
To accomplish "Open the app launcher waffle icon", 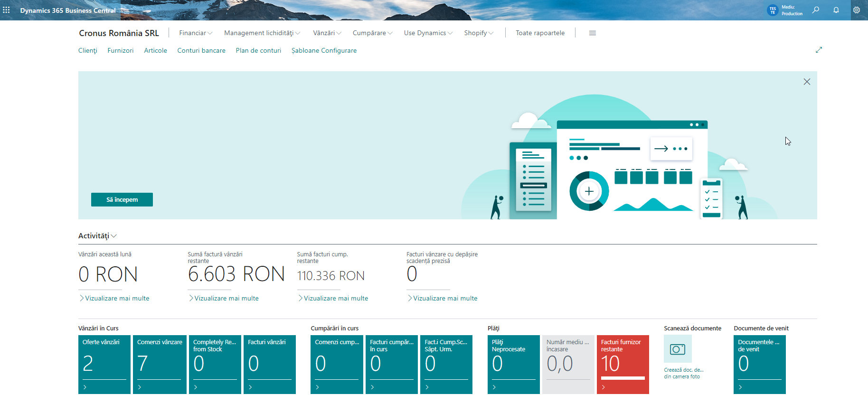I will [6, 10].
